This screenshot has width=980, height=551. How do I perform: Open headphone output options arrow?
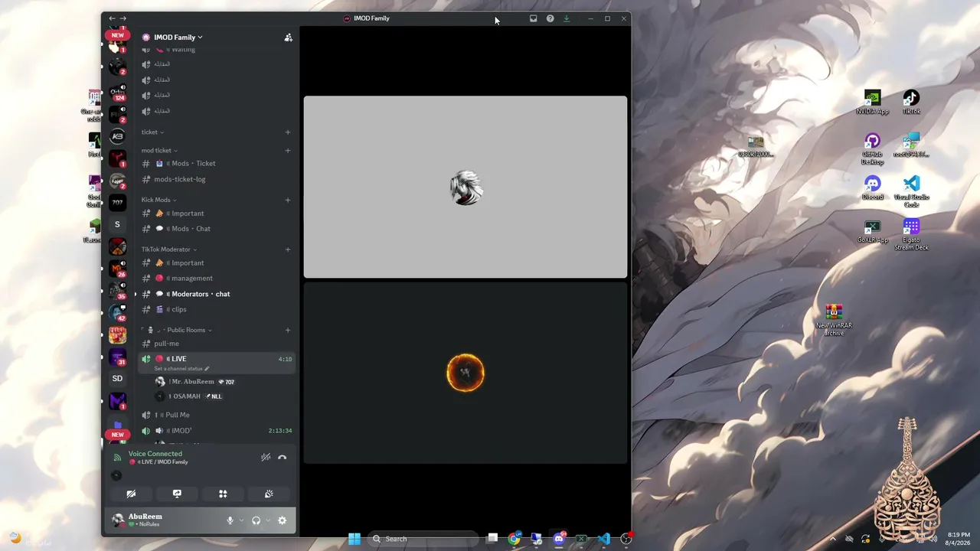(x=268, y=520)
